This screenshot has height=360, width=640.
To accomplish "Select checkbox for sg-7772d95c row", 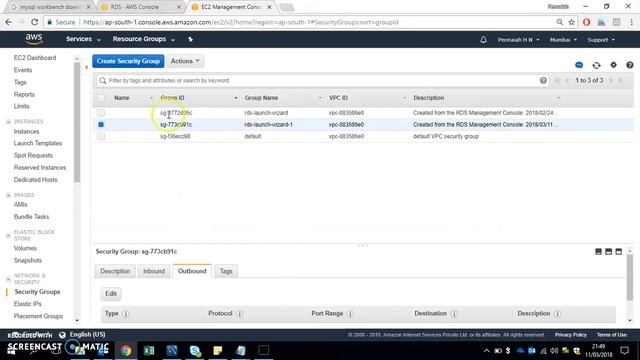I will [x=101, y=113].
